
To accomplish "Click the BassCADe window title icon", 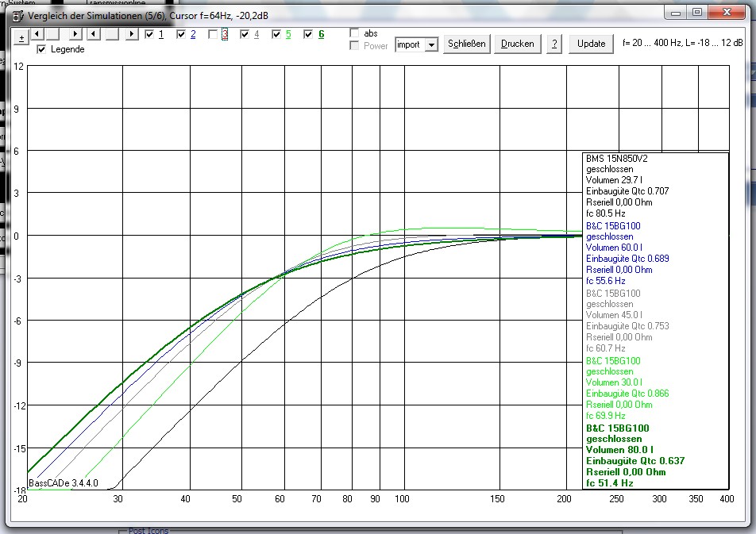I will [17, 16].
